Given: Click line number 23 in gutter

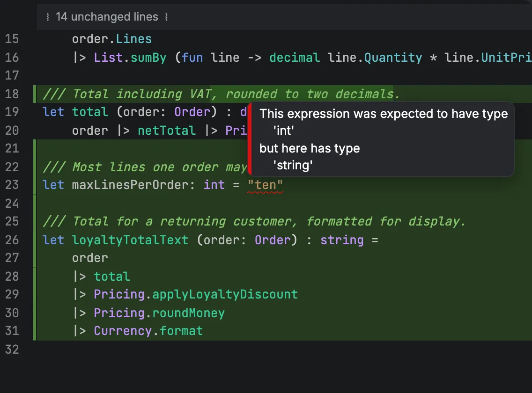Looking at the screenshot, I should click(12, 185).
